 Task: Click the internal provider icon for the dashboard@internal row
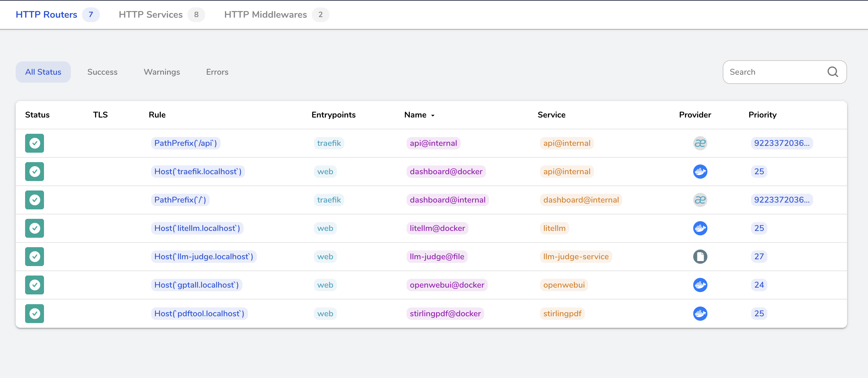[700, 200]
